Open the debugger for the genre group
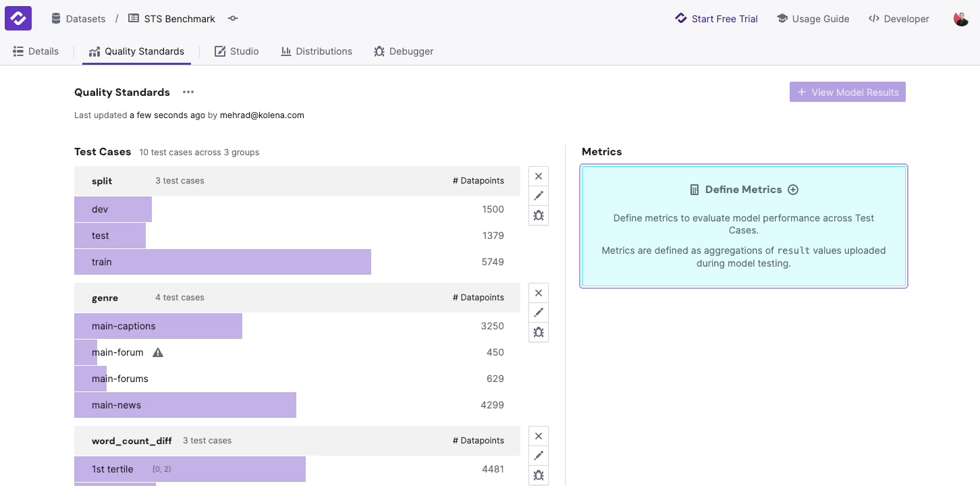 coord(538,332)
